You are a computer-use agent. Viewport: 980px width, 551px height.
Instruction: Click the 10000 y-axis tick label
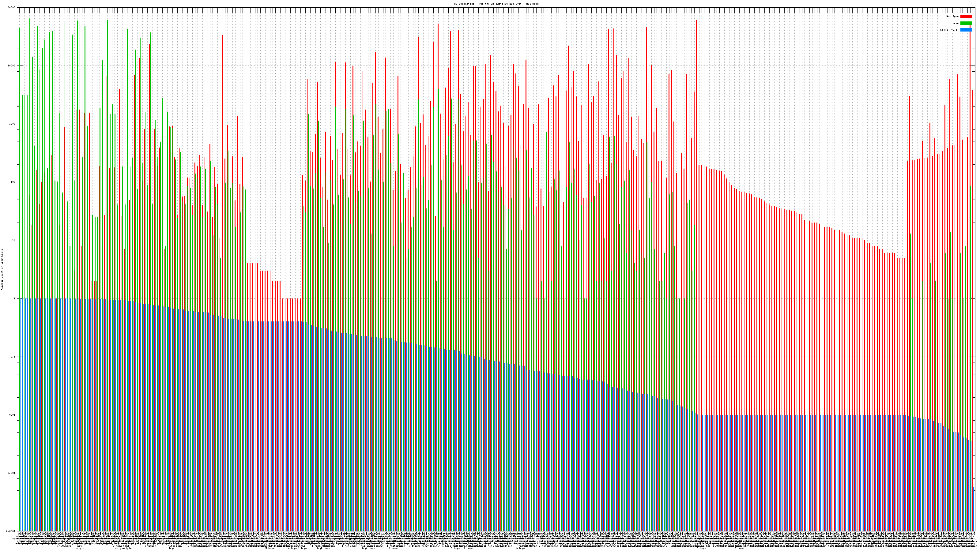click(12, 66)
